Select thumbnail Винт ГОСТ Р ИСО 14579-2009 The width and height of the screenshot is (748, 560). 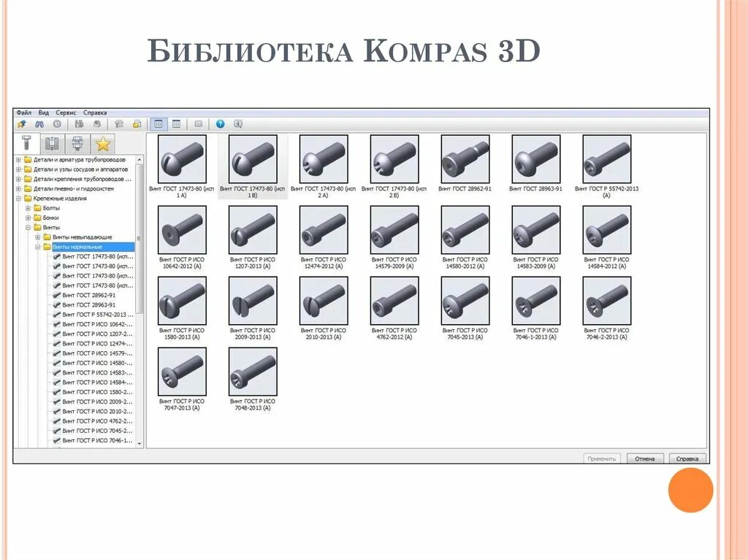click(394, 230)
